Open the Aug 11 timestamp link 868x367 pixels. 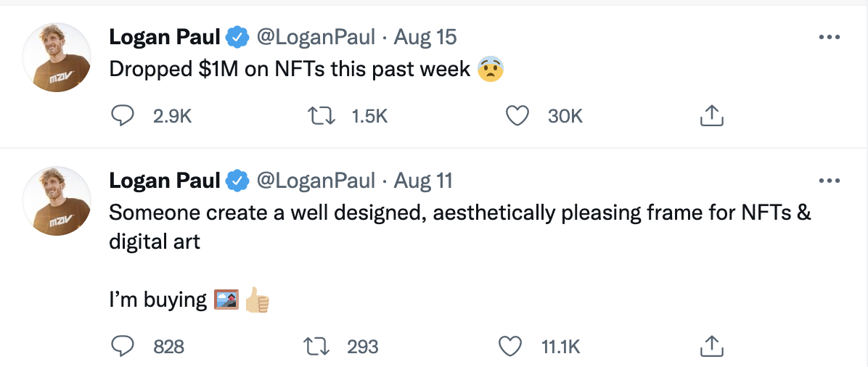point(422,181)
